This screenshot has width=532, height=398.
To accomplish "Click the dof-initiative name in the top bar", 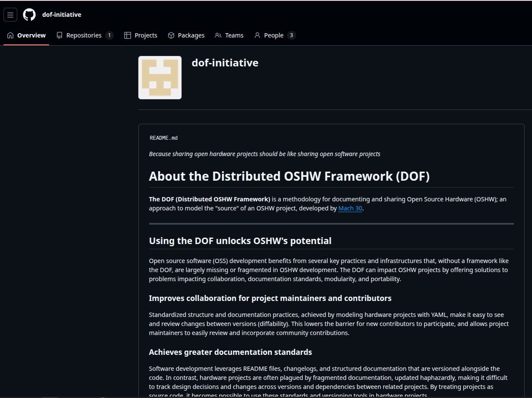I will 62,14.
